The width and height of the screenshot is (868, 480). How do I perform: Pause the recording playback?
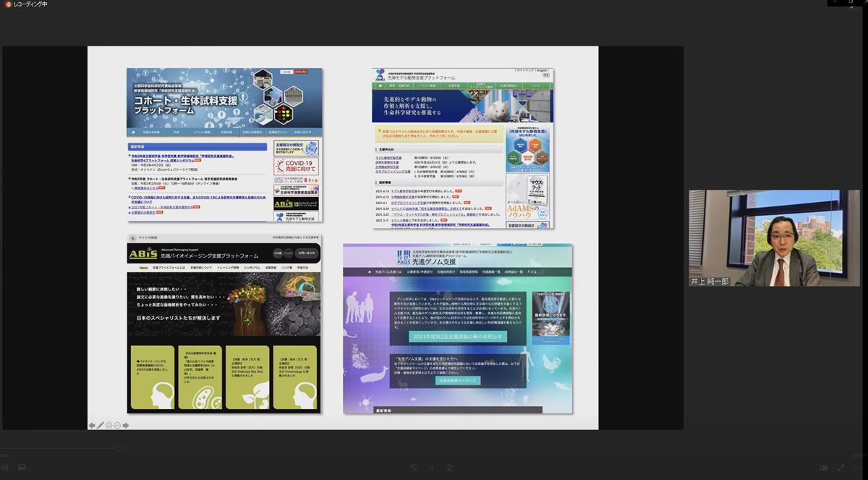click(431, 468)
